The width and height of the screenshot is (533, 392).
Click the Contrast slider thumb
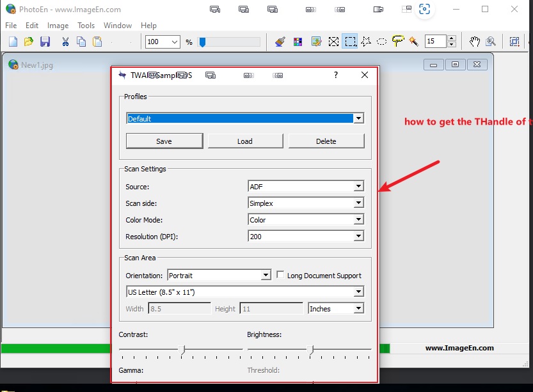click(182, 350)
